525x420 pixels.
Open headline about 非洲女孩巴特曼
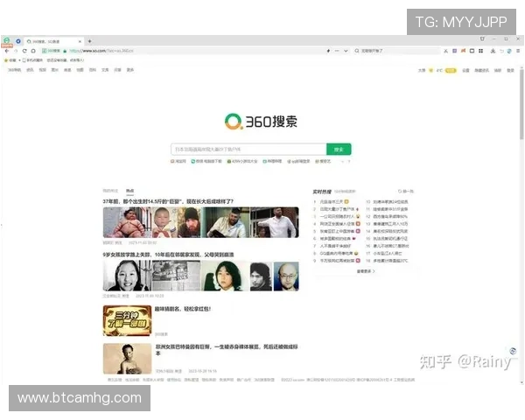point(227,350)
